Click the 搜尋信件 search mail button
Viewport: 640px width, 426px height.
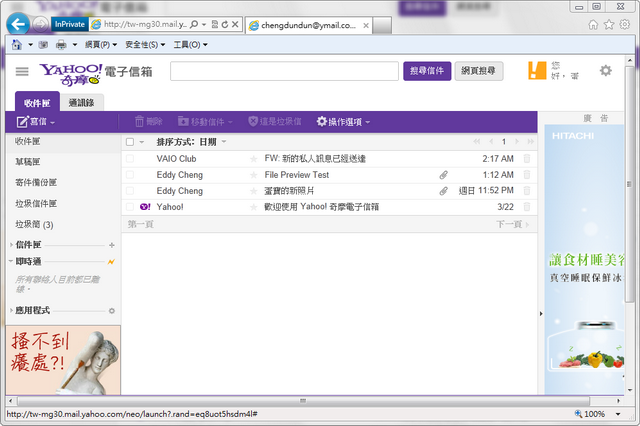tap(427, 71)
